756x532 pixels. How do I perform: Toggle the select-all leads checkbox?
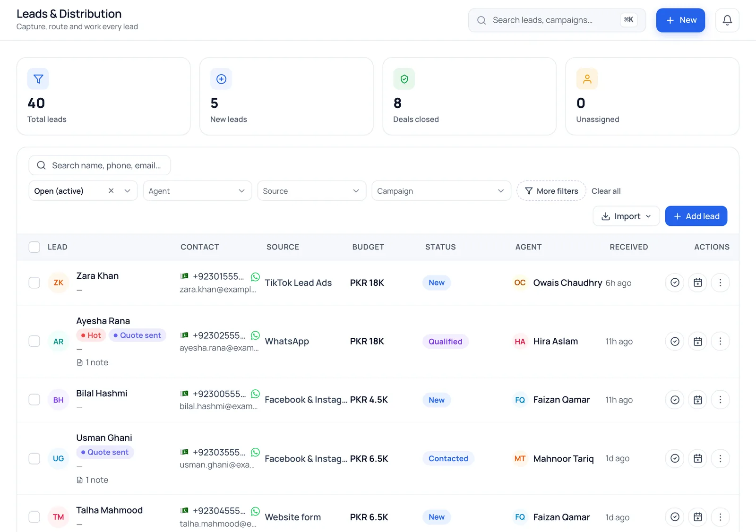pyautogui.click(x=34, y=247)
